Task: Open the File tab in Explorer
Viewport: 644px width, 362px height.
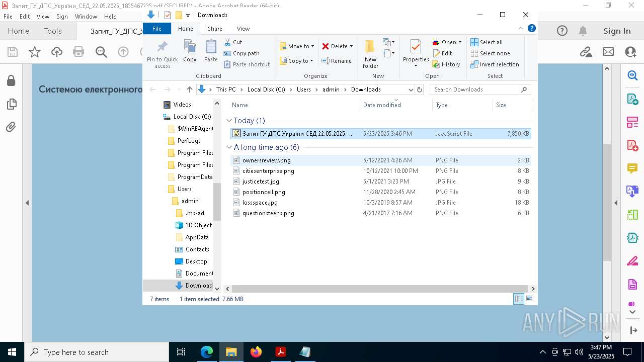Action: click(157, 29)
